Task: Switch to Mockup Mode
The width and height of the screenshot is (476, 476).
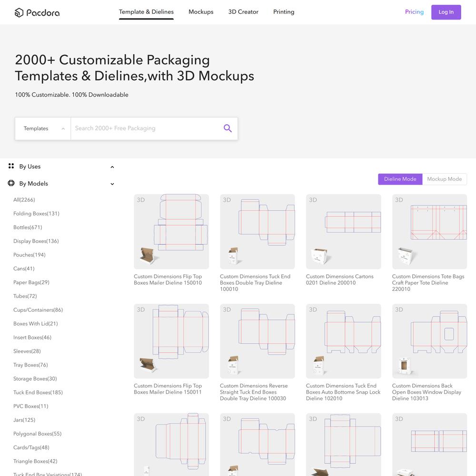Action: coord(445,179)
